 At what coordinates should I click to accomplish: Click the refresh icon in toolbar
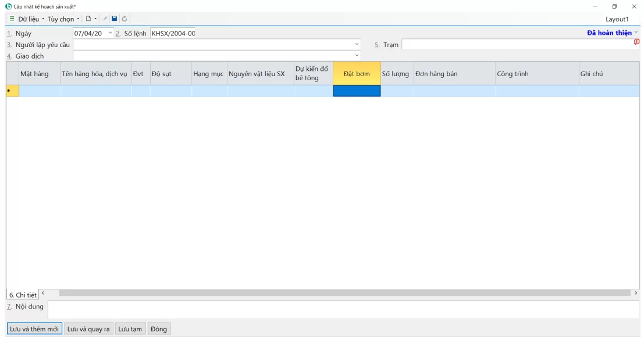click(124, 19)
